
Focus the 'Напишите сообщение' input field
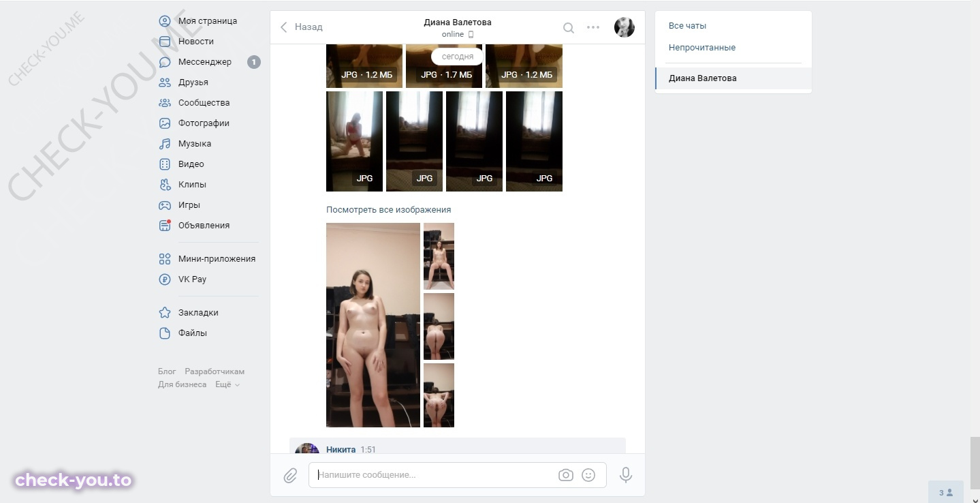(434, 475)
